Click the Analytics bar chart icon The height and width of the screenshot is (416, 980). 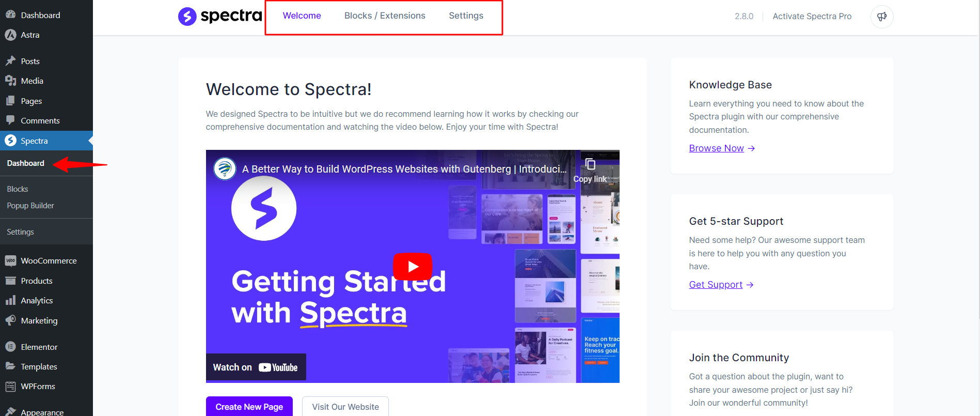[10, 300]
